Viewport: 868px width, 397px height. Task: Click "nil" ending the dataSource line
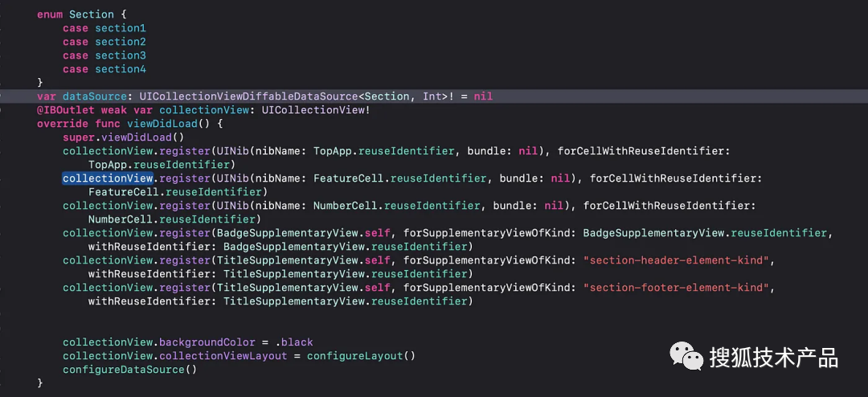tap(483, 96)
